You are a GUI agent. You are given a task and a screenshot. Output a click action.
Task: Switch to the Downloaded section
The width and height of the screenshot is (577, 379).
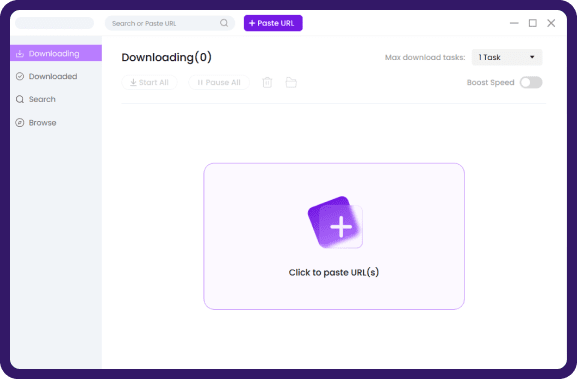pos(47,76)
